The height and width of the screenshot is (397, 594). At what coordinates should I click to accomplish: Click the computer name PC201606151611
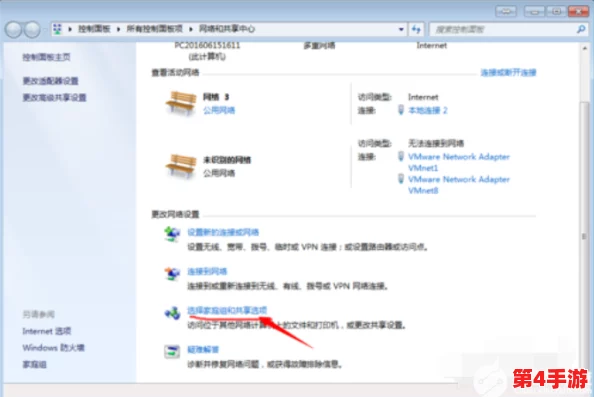(x=207, y=45)
